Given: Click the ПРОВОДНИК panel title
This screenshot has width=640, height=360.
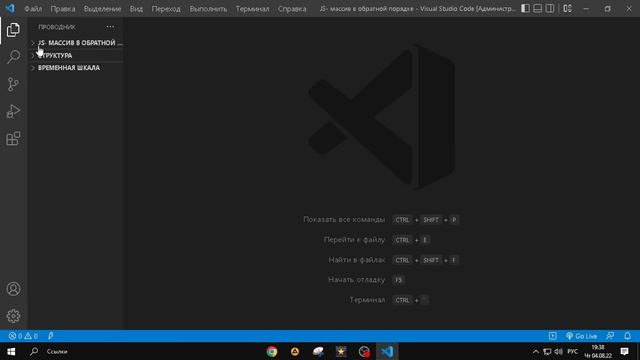Looking at the screenshot, I should tap(57, 27).
